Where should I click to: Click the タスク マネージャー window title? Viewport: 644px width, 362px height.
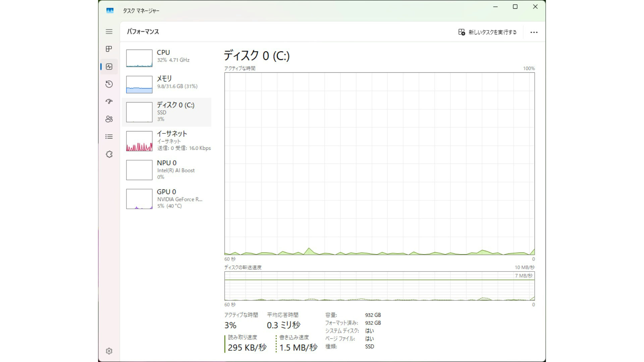point(141,11)
